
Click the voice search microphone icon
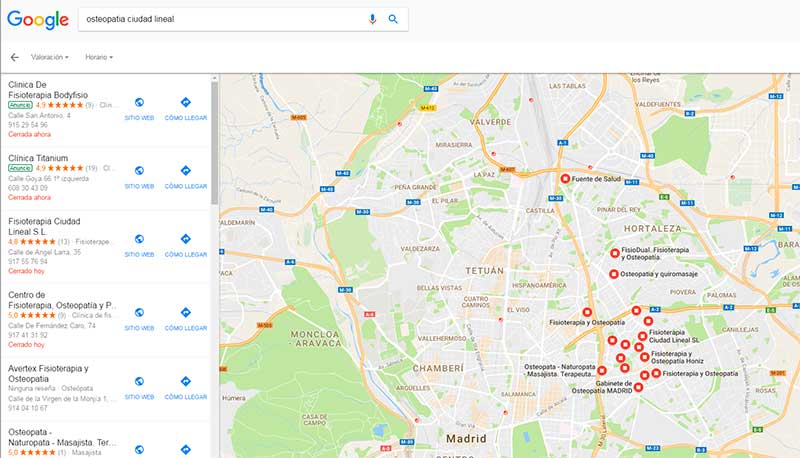pyautogui.click(x=372, y=19)
